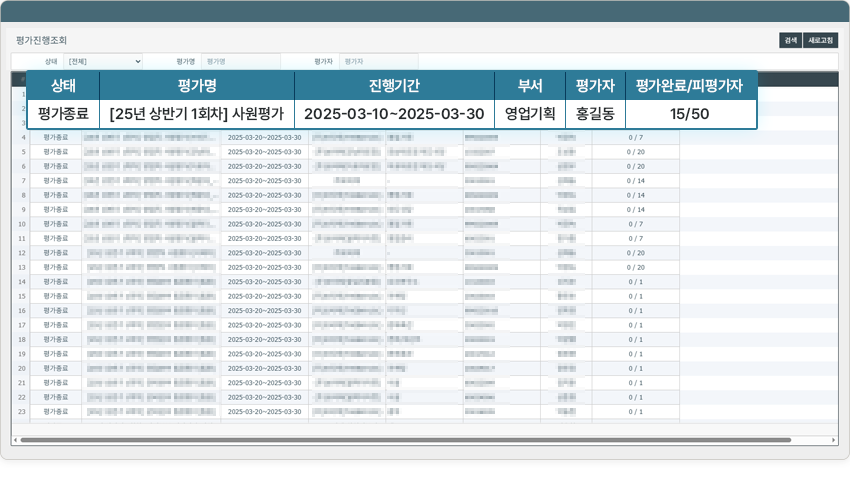This screenshot has width=850, height=478.
Task: Click the scrollbar left arrow
Action: tap(16, 440)
